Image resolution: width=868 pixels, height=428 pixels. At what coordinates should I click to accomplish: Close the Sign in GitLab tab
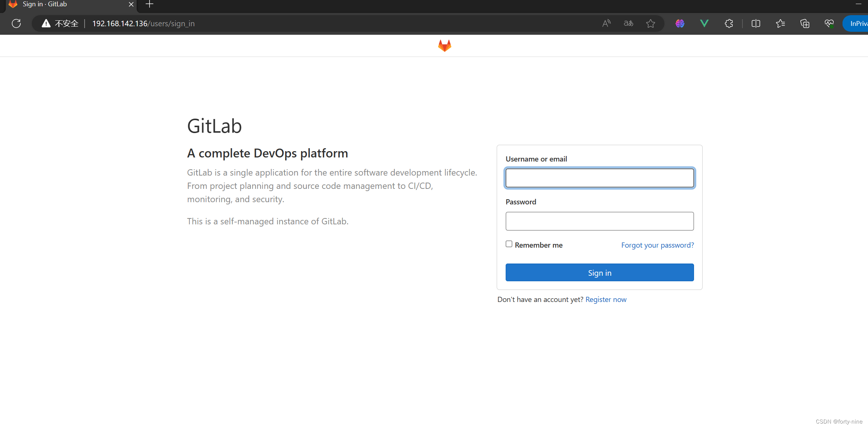click(x=131, y=4)
